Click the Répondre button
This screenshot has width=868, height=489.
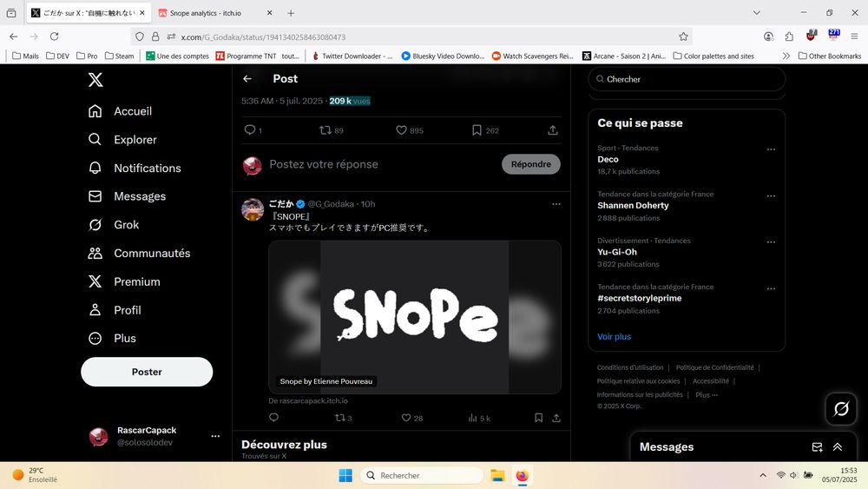[531, 164]
